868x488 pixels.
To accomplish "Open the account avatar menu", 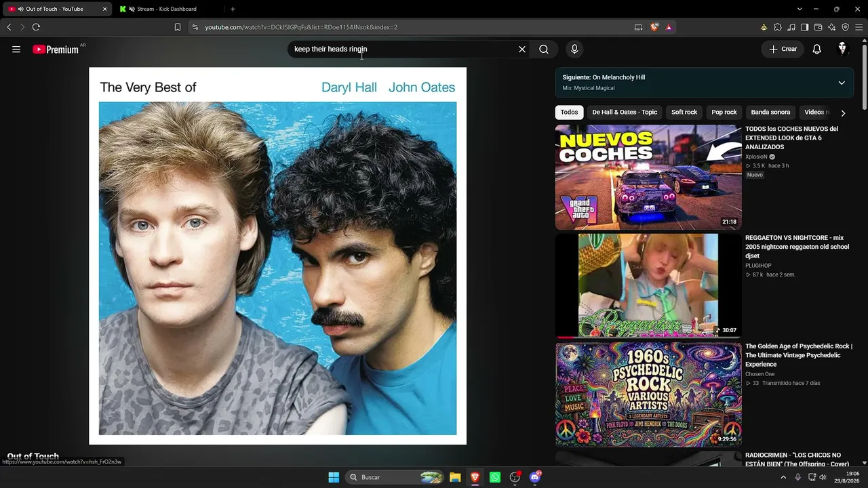I will 842,49.
